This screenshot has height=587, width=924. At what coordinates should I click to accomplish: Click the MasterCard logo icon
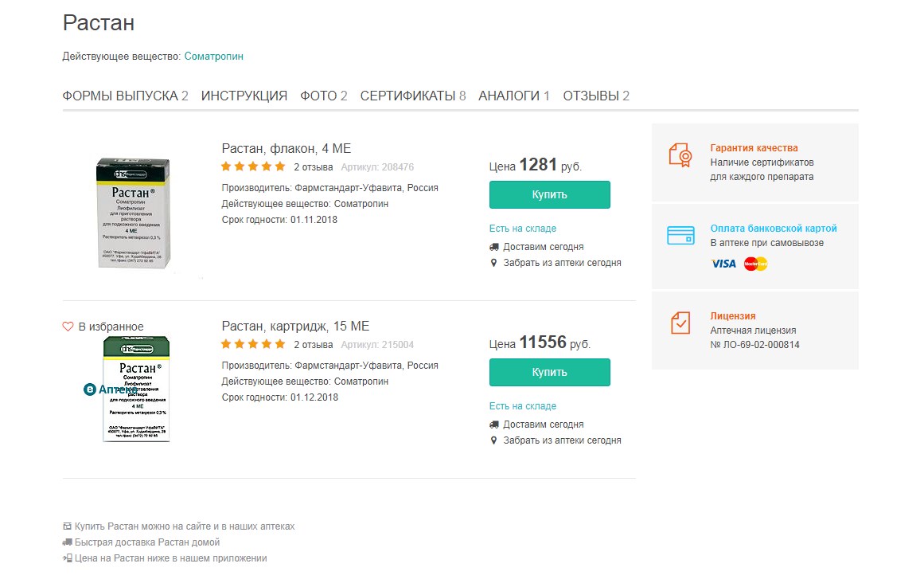pyautogui.click(x=755, y=264)
